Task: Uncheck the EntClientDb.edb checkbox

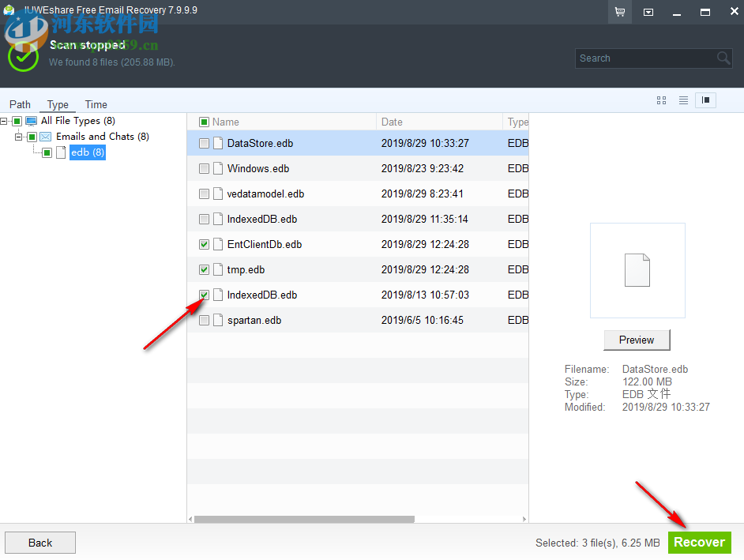Action: (204, 244)
